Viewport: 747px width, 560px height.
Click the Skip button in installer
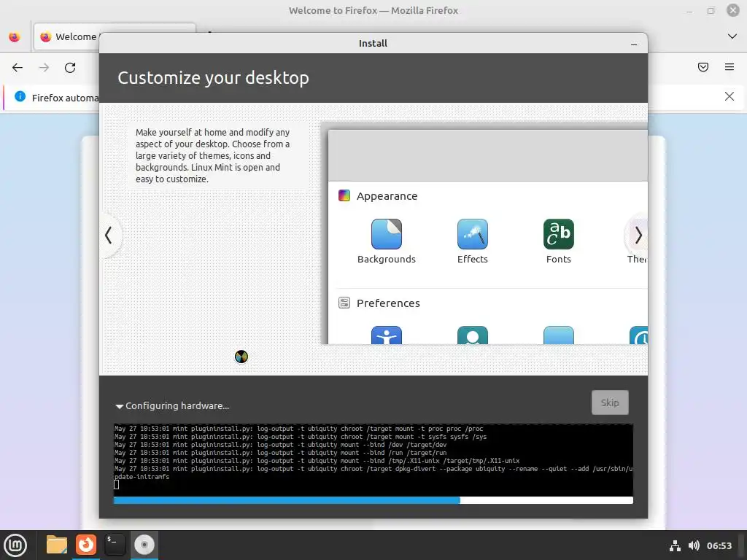point(610,402)
